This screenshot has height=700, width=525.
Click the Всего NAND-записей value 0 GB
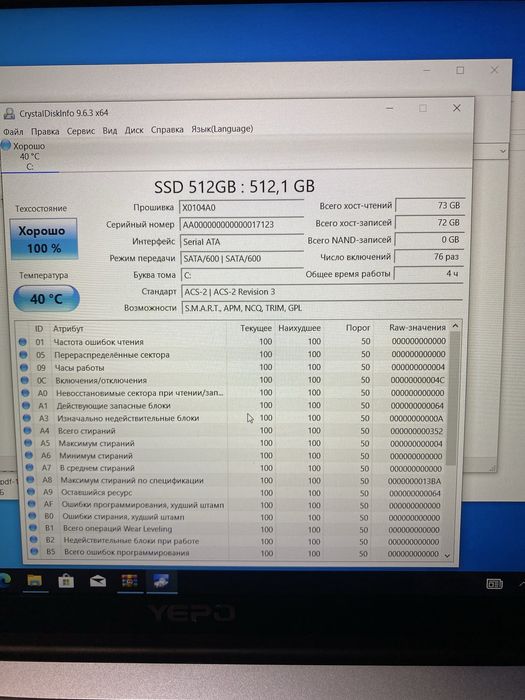click(x=429, y=240)
